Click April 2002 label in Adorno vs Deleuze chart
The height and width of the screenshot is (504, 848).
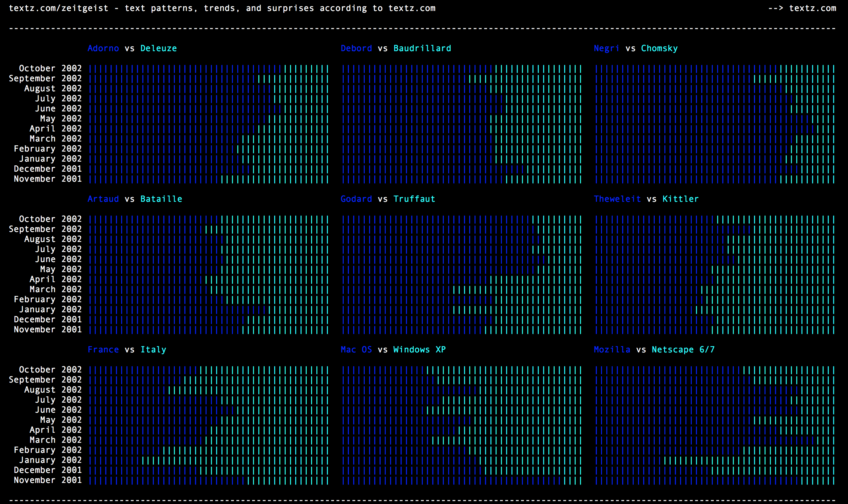click(56, 129)
